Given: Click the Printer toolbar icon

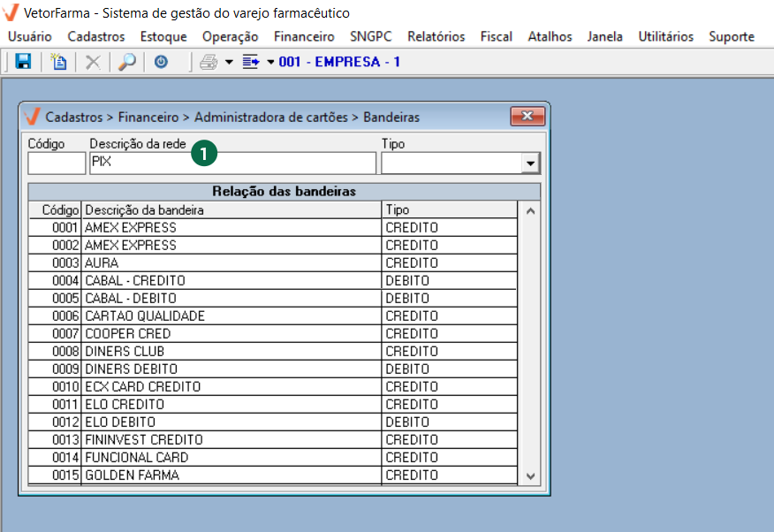Looking at the screenshot, I should [x=209, y=62].
